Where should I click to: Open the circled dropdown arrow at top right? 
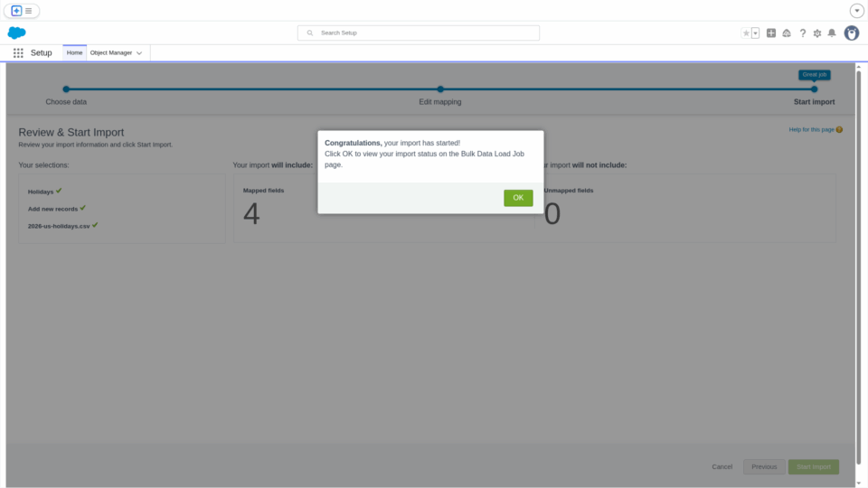857,11
